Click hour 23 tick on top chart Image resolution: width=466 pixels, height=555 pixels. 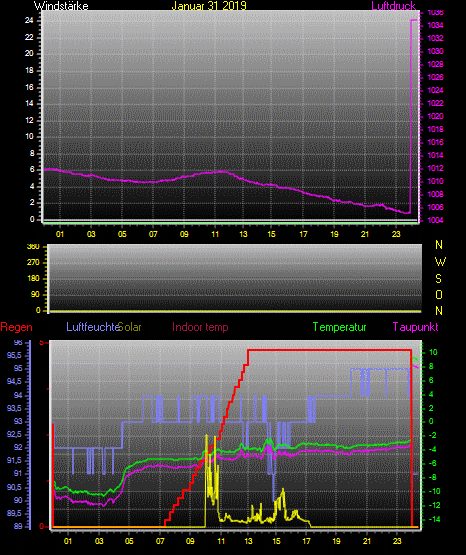(x=396, y=234)
